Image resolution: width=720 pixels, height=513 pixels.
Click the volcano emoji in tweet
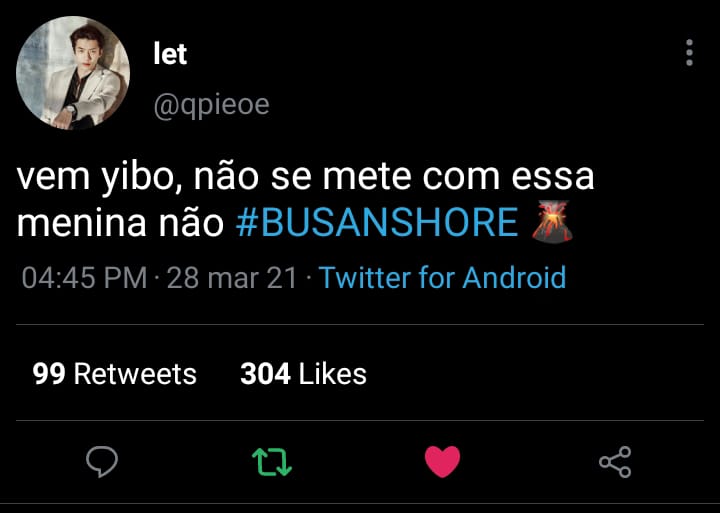point(552,221)
